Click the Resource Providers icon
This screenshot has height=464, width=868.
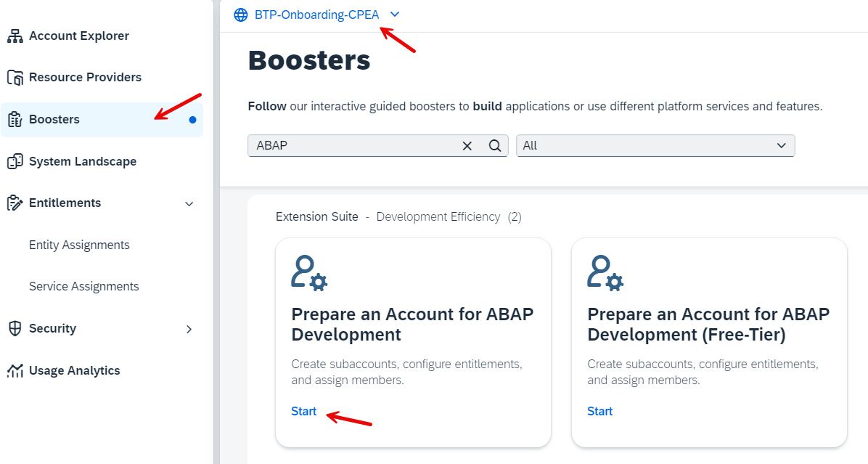(x=15, y=78)
